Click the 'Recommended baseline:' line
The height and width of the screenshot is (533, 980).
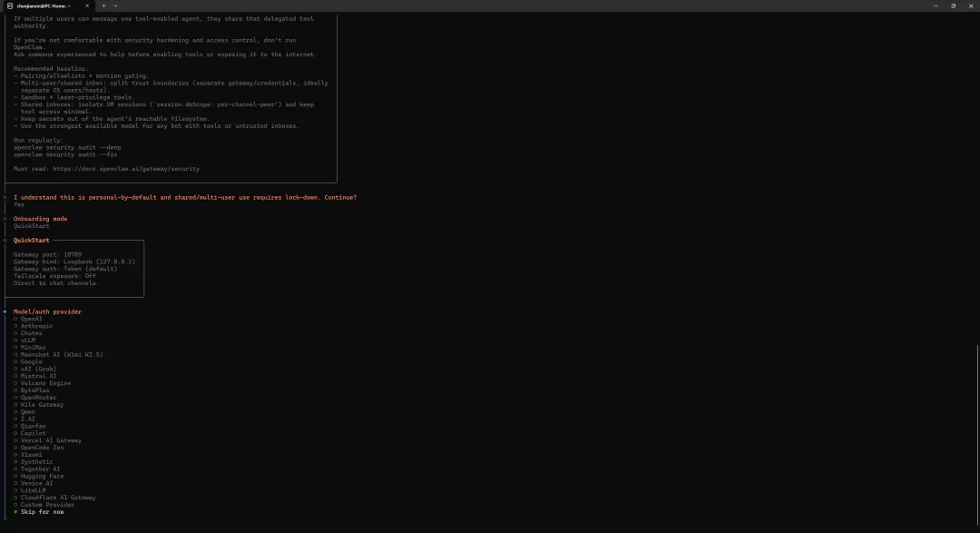51,69
